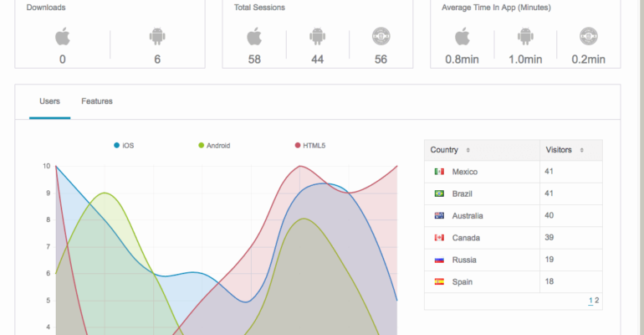Toggle the Android series in chart legend
The image size is (644, 335).
coord(214,146)
